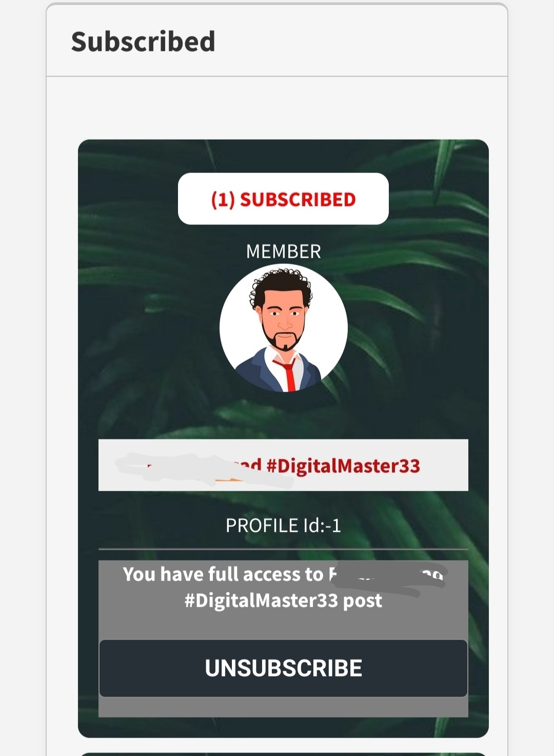Image resolution: width=554 pixels, height=756 pixels.
Task: Click the palm-leaf card background above the badge
Action: coord(283,156)
